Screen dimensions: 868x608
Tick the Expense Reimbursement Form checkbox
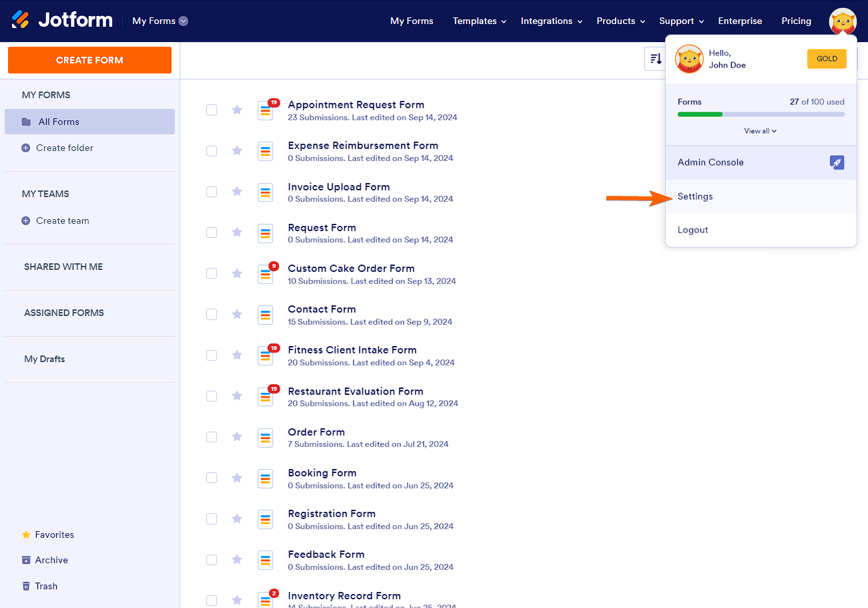pos(212,151)
